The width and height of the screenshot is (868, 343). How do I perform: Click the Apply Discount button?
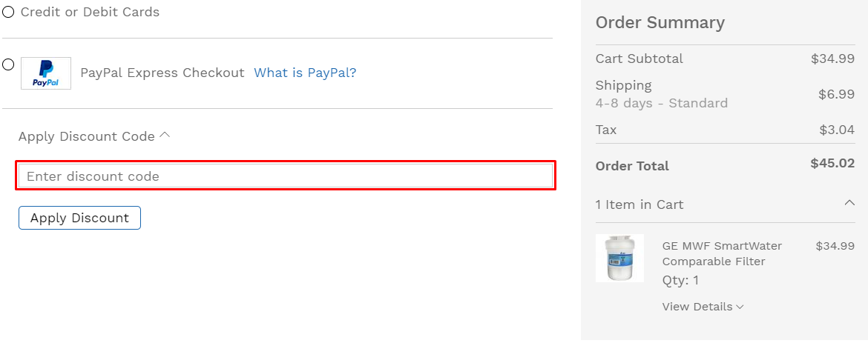(x=79, y=218)
